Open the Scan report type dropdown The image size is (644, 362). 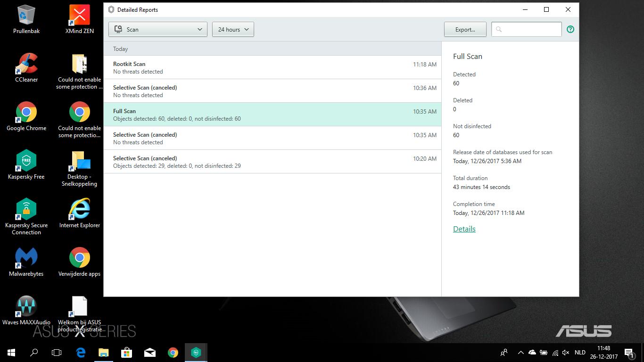click(158, 29)
